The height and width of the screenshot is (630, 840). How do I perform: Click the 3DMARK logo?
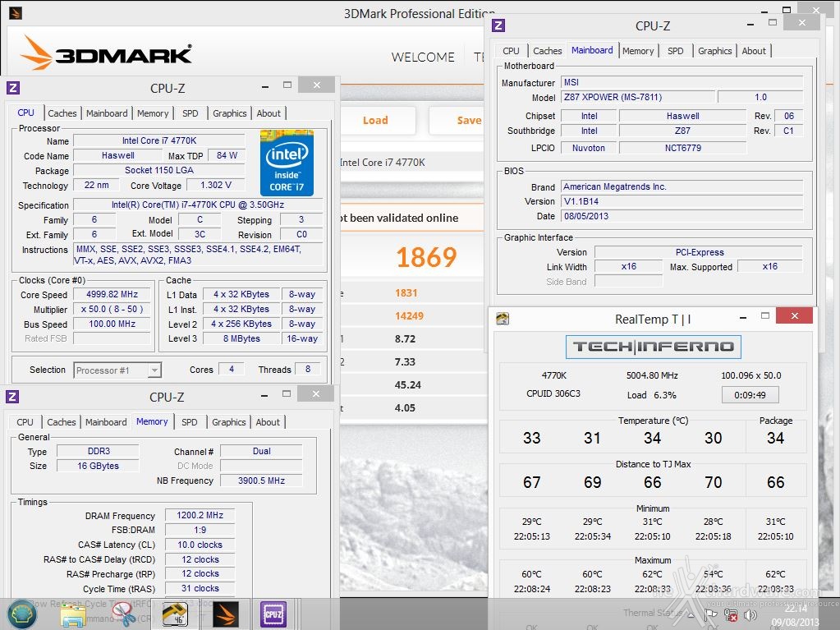coord(106,53)
